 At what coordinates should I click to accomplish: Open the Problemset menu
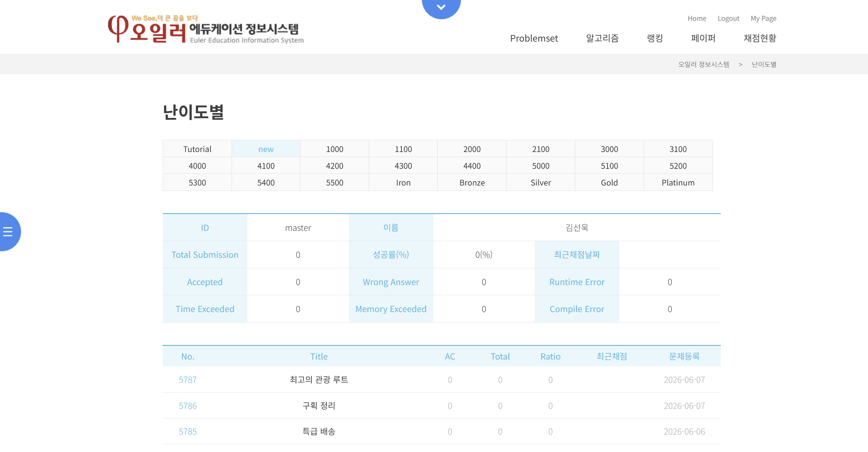point(534,38)
